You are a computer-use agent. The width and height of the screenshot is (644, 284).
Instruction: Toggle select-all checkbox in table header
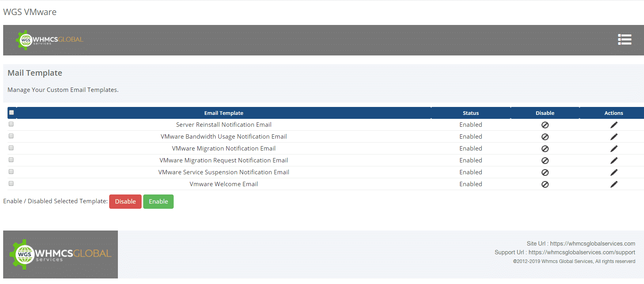coord(11,112)
